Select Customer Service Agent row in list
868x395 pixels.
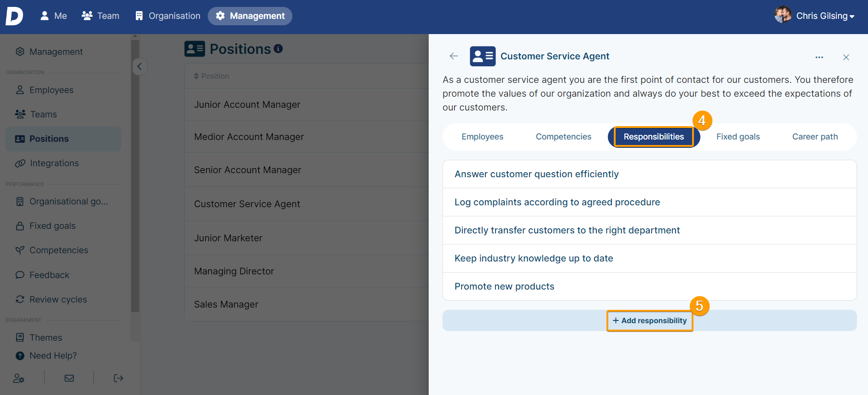307,204
